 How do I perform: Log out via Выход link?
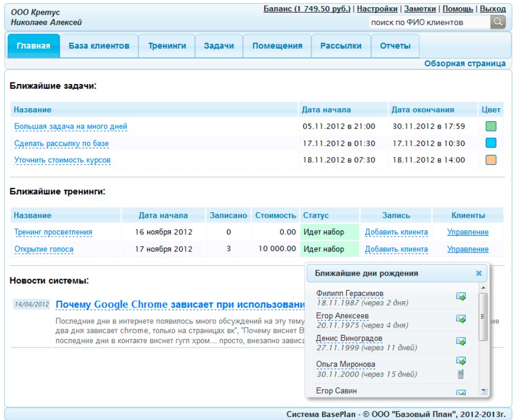click(x=493, y=9)
